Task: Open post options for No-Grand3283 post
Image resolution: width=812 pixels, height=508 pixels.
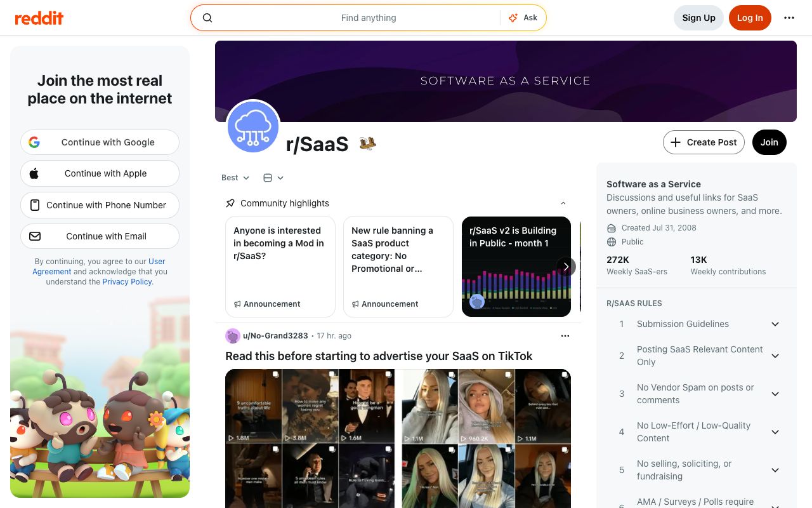Action: (x=565, y=336)
